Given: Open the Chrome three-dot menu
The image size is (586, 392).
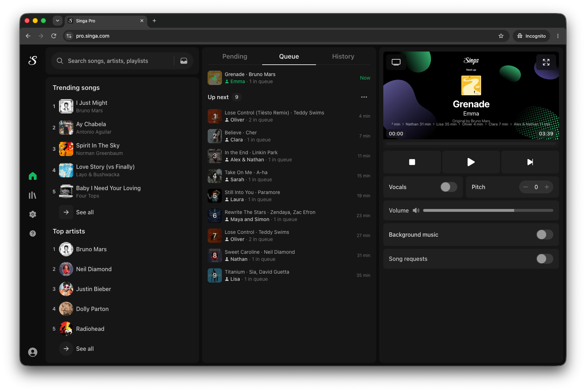Looking at the screenshot, I should (558, 36).
